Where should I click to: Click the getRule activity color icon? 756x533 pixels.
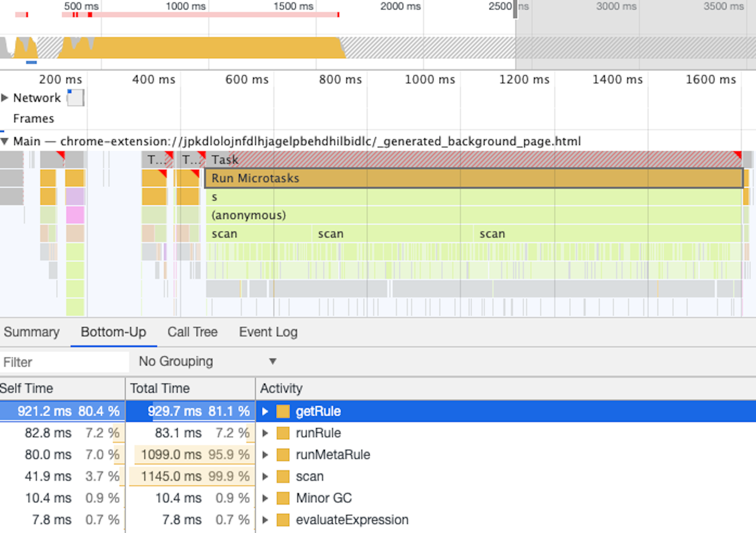pyautogui.click(x=283, y=411)
